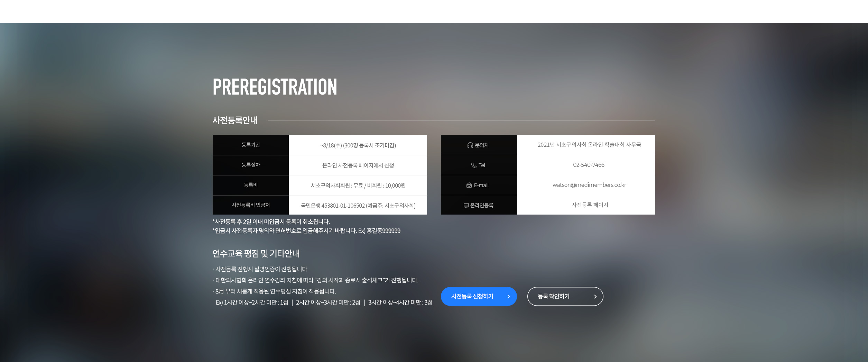Click 온라인 사전등록 페이지에서 신청 cell

pyautogui.click(x=358, y=165)
